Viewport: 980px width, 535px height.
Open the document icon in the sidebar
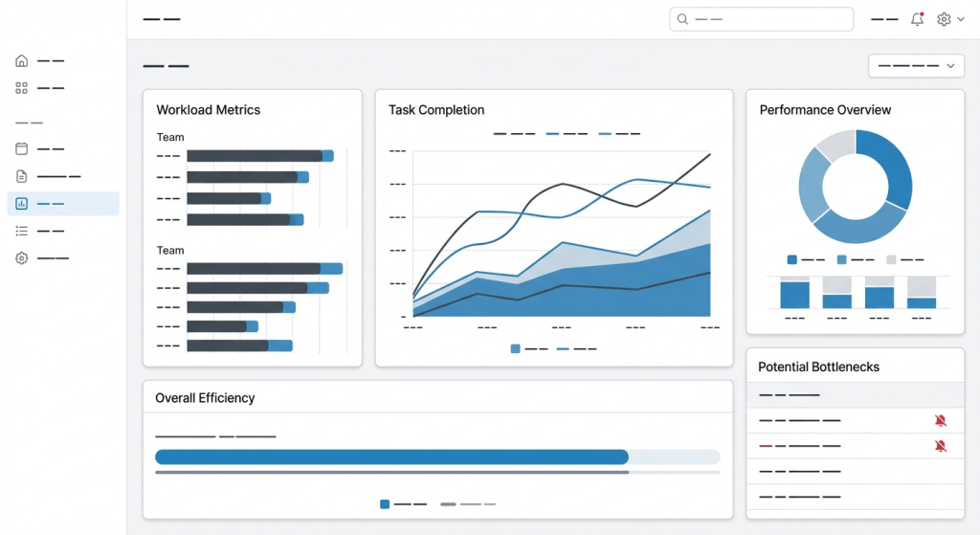tap(22, 176)
